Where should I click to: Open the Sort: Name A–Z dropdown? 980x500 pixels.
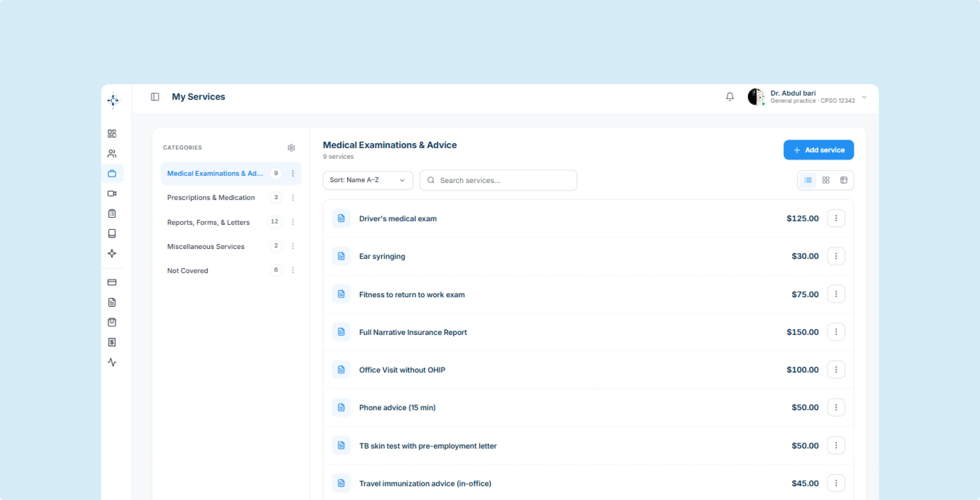tap(367, 180)
